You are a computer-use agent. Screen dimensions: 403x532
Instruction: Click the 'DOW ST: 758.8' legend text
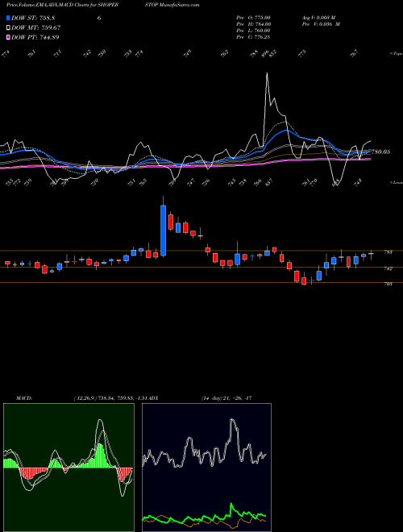click(x=33, y=18)
